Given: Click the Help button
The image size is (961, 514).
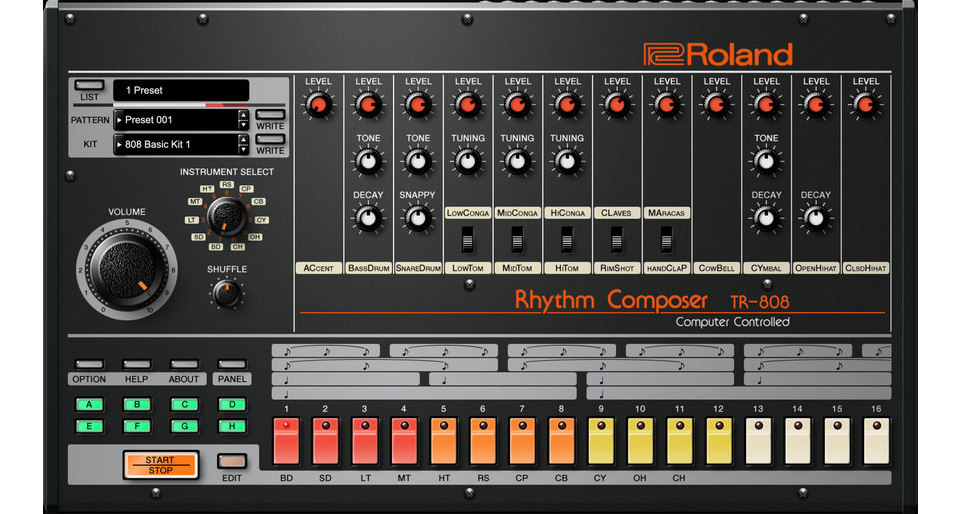Looking at the screenshot, I should (x=136, y=365).
